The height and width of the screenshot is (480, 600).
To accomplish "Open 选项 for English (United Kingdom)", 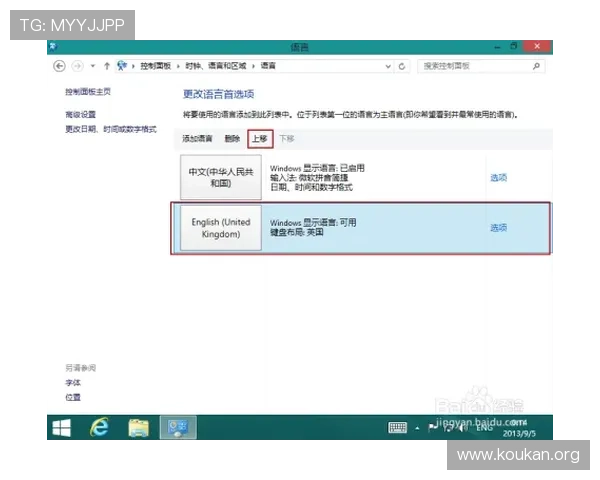I will (x=499, y=228).
